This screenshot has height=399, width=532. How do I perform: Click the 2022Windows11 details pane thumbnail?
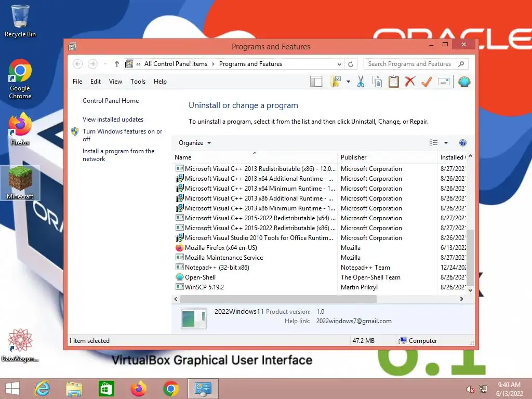point(194,319)
